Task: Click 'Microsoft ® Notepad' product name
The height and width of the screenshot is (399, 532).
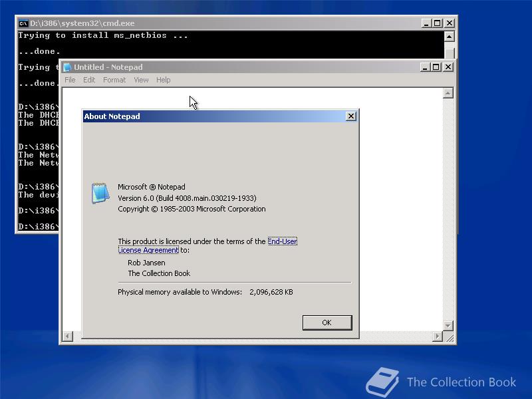Action: click(x=152, y=187)
